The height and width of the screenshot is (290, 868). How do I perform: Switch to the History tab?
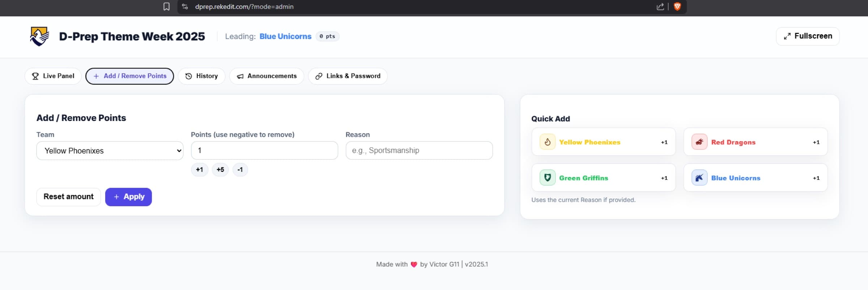click(201, 76)
